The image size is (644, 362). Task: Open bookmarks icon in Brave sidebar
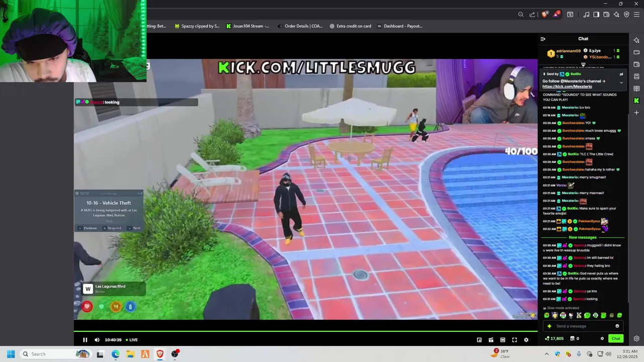(636, 76)
